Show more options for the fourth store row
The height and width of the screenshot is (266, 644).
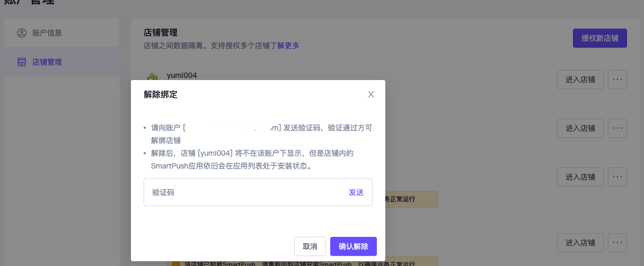[x=617, y=243]
